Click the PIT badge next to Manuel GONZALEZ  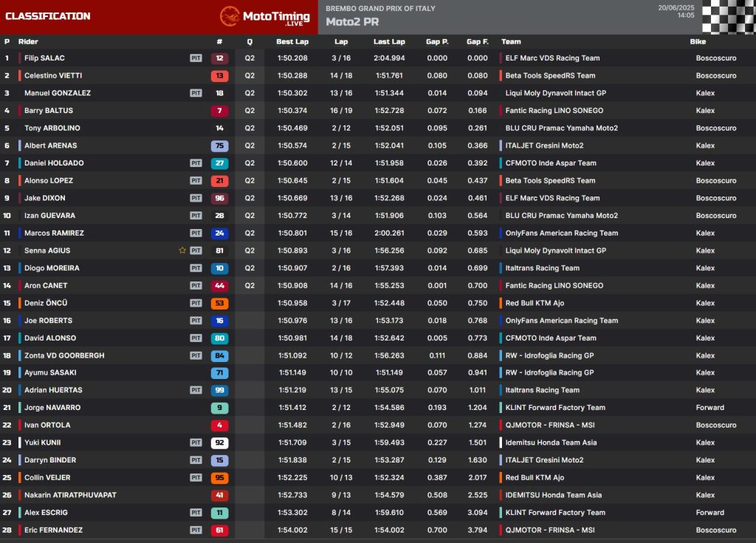click(196, 93)
